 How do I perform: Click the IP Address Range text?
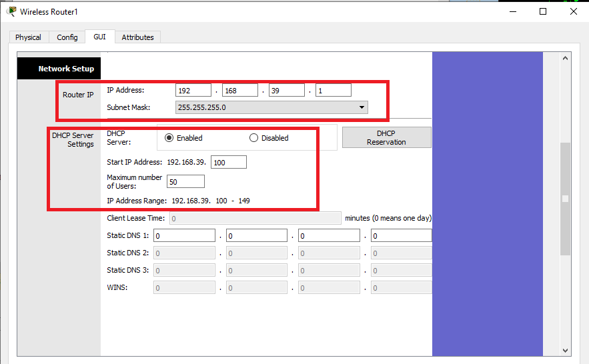click(178, 201)
